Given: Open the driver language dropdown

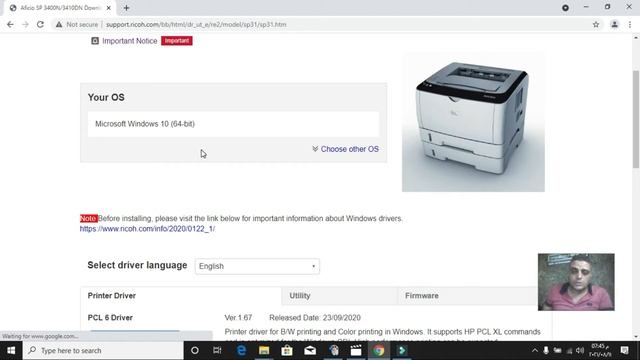Looking at the screenshot, I should tap(257, 266).
